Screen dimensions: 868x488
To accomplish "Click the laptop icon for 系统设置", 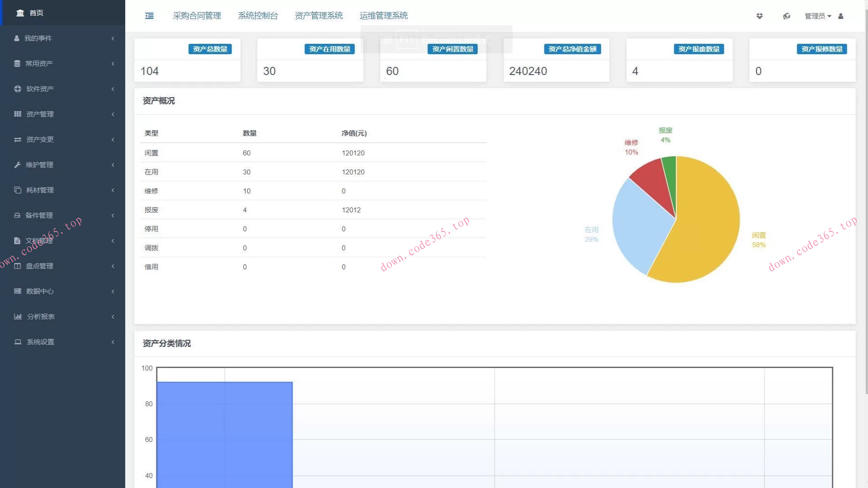I will 18,342.
